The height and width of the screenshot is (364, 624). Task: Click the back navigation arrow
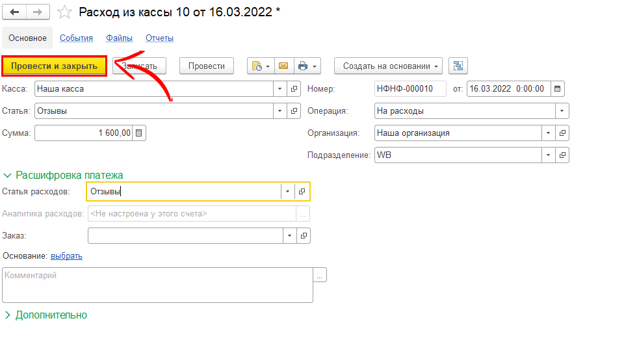pos(14,12)
